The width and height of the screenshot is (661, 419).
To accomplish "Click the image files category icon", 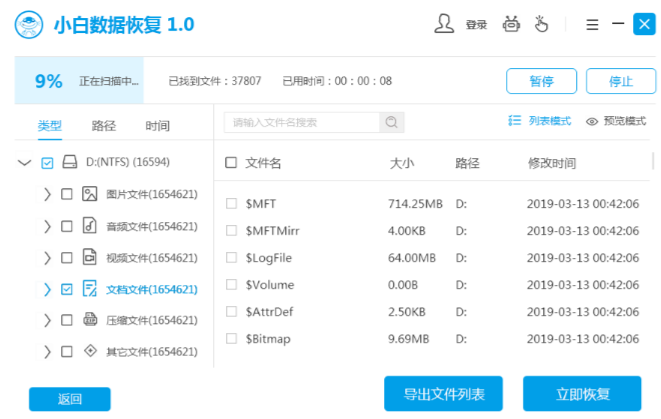I will click(89, 194).
